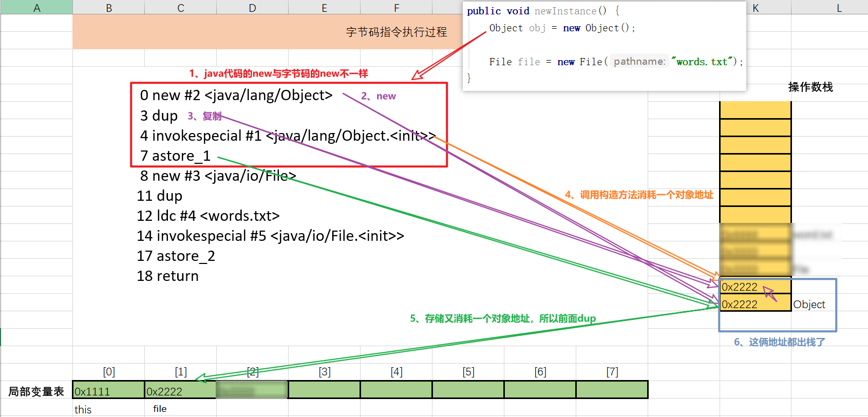Click the title cell '字节码指令执行过程'
The height and width of the screenshot is (417, 868).
coord(397,32)
